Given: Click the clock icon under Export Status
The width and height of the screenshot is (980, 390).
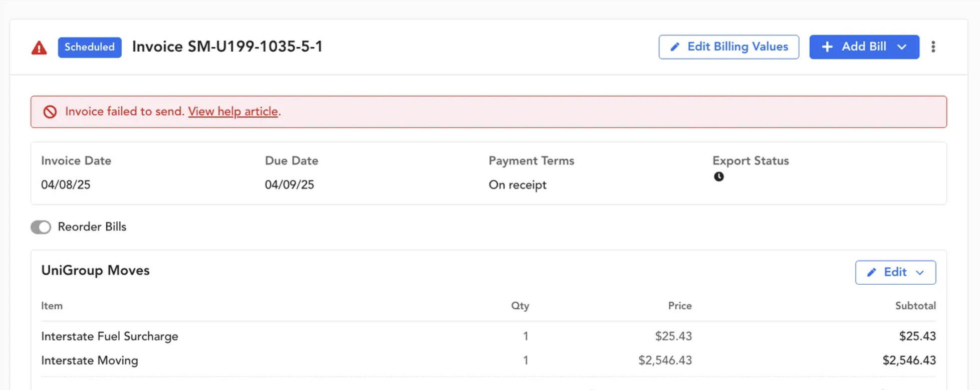Looking at the screenshot, I should (718, 176).
